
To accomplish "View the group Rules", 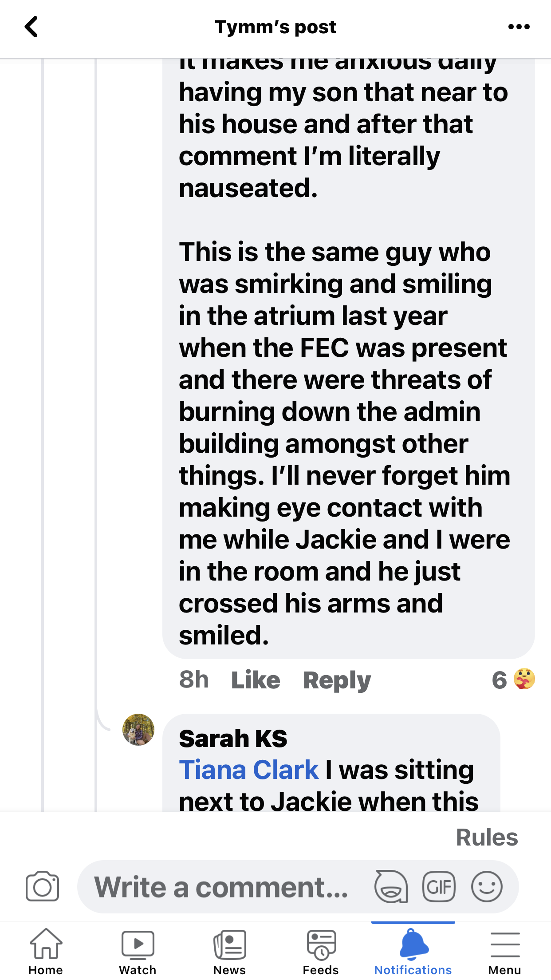I will [487, 838].
